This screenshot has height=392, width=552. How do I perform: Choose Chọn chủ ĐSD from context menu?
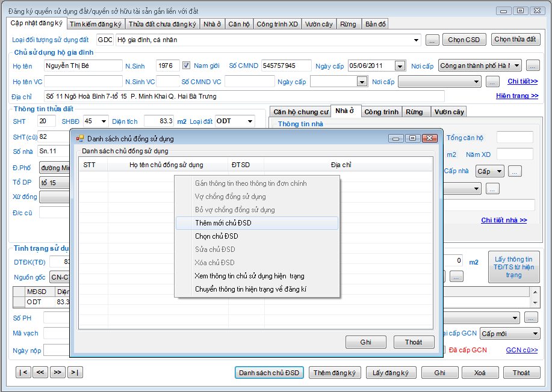click(217, 236)
